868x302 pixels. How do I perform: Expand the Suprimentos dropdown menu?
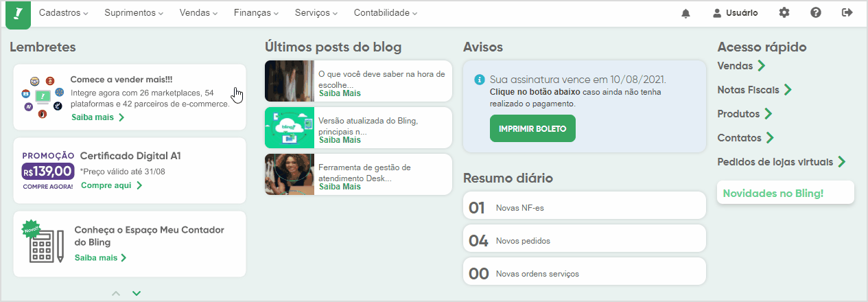tap(134, 13)
